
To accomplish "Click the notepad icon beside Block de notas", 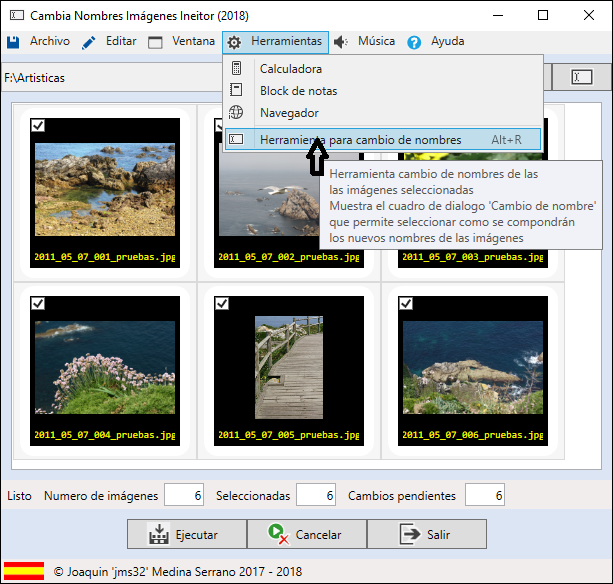I will coord(236,90).
